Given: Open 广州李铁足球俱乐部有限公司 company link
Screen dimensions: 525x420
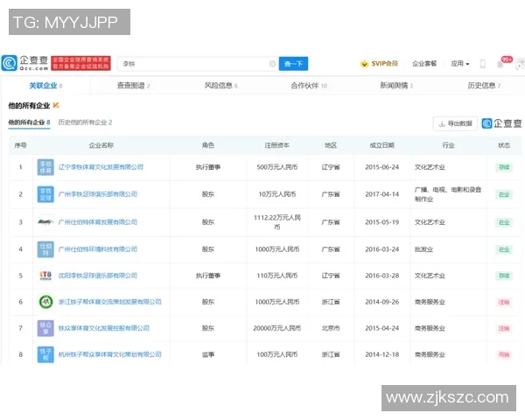Looking at the screenshot, I should [x=98, y=194].
